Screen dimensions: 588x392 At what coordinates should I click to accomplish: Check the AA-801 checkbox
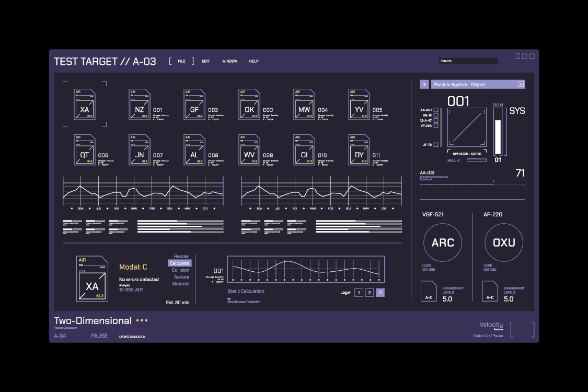[x=436, y=110]
